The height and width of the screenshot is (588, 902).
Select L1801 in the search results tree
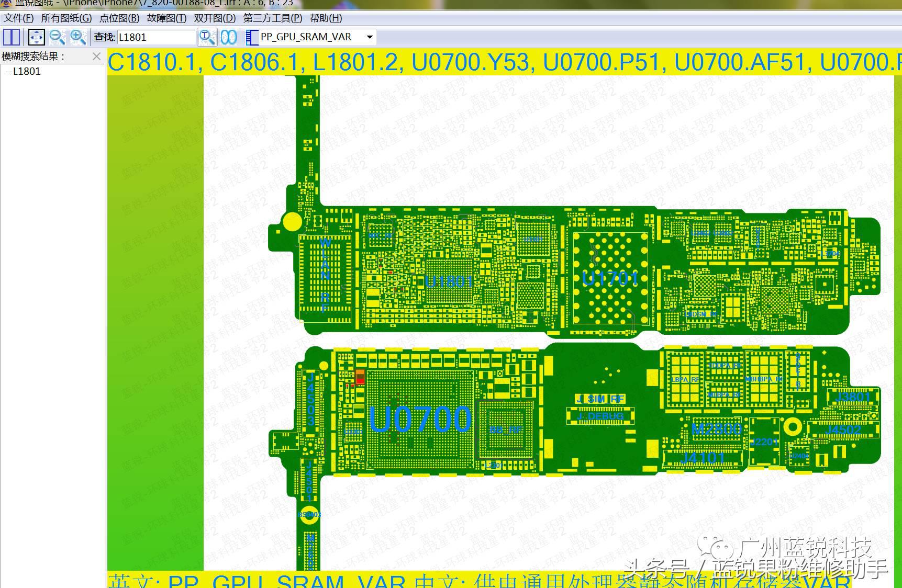(27, 72)
